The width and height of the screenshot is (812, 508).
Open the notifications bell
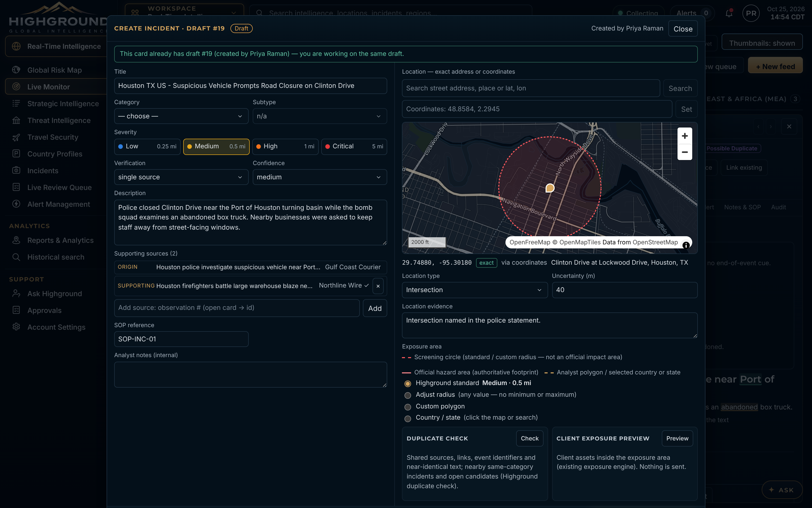729,13
